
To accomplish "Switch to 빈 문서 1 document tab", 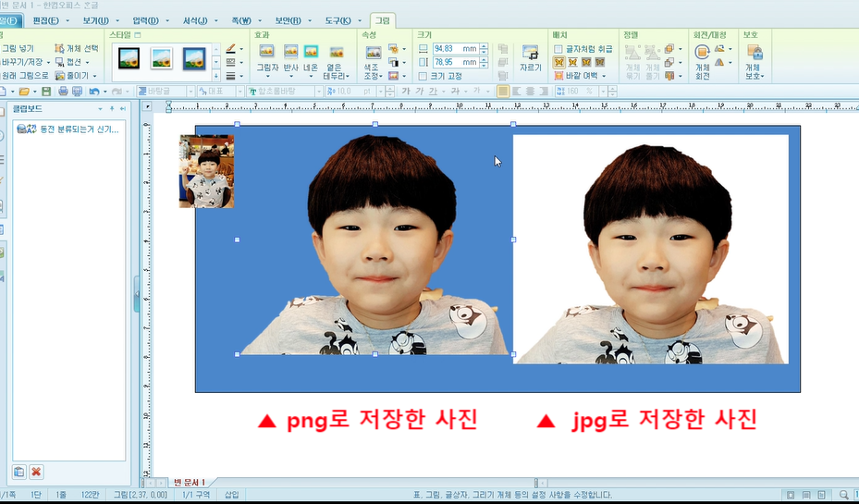I will click(190, 483).
